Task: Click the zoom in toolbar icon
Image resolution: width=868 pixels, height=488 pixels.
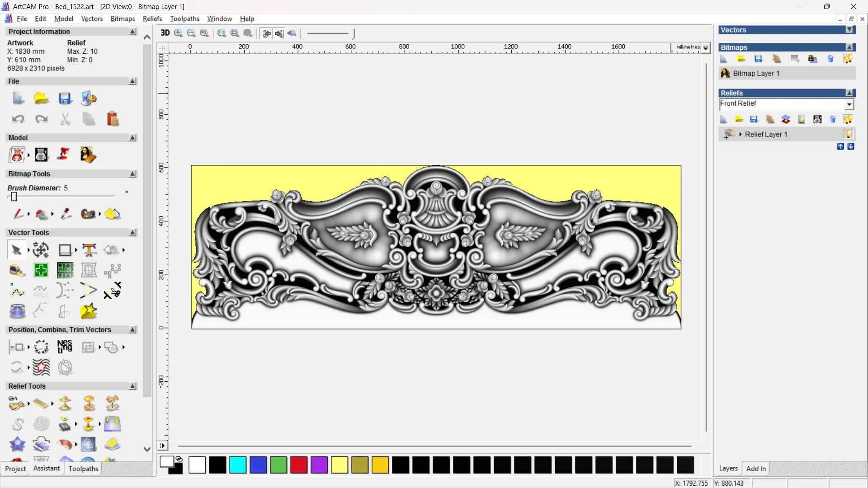Action: click(178, 33)
